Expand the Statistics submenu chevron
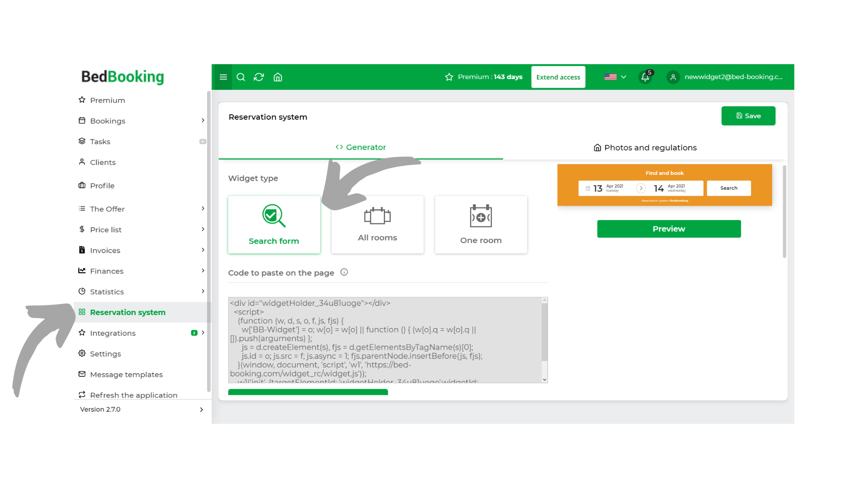Viewport: 868px width, 488px height. click(x=203, y=291)
